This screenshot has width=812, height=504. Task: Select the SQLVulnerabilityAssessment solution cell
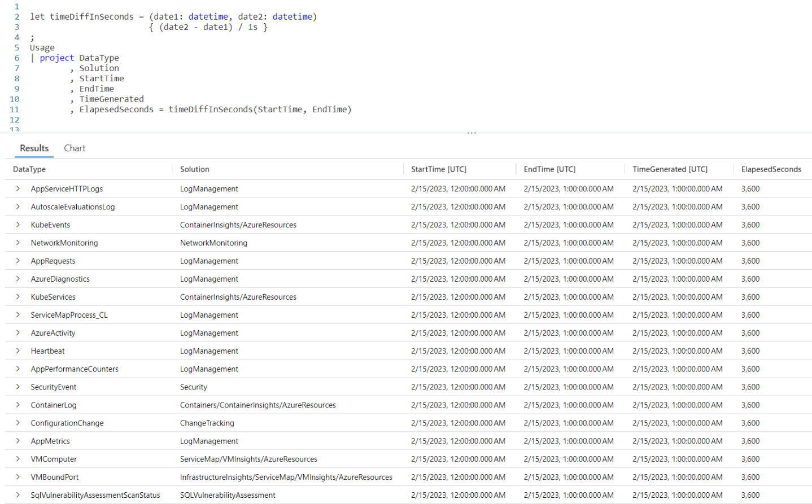click(x=228, y=496)
